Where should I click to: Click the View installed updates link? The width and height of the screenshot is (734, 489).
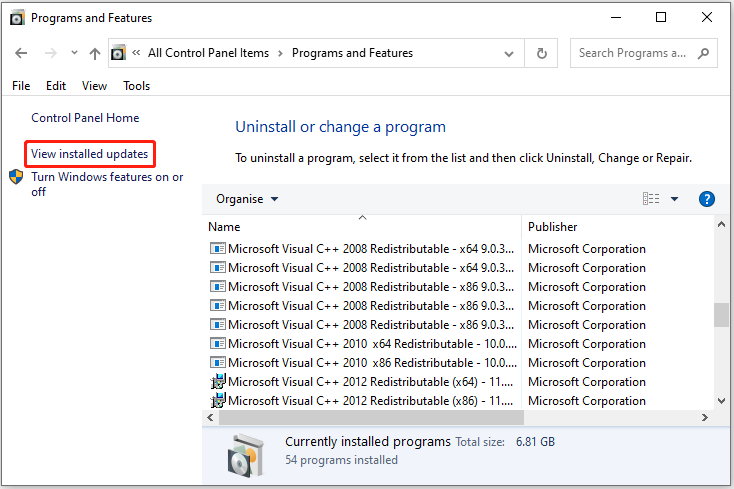pos(90,154)
